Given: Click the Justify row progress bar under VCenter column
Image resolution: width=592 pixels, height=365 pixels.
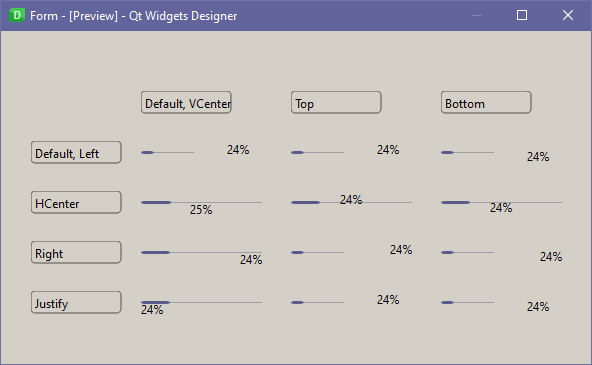Looking at the screenshot, I should [x=201, y=306].
